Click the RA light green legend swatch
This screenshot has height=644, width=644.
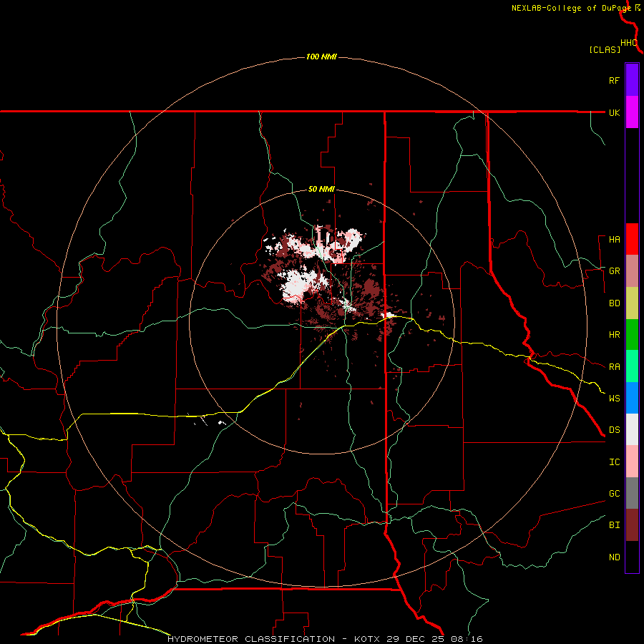(x=632, y=366)
